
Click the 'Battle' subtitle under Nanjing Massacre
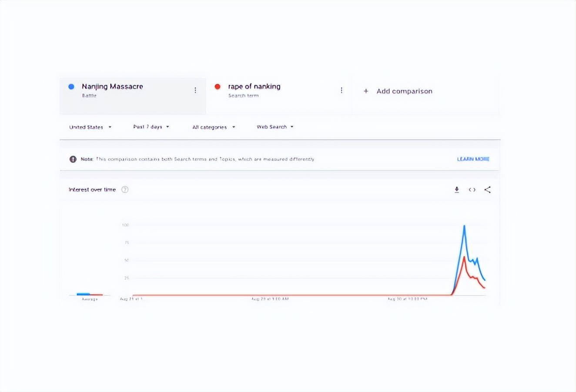(x=89, y=96)
